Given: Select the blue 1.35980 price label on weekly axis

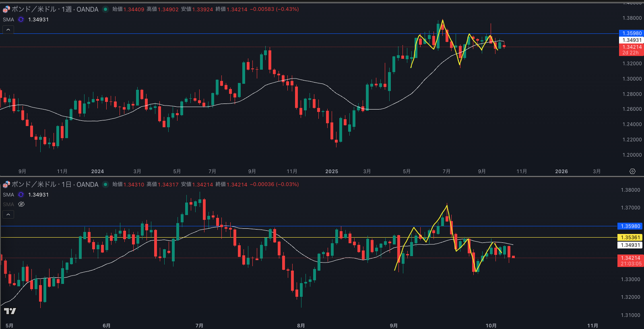Looking at the screenshot, I should click(631, 33).
